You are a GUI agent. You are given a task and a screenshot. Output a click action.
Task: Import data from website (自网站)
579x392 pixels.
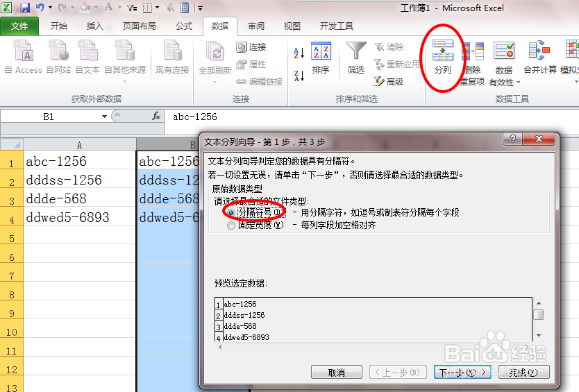(58, 58)
